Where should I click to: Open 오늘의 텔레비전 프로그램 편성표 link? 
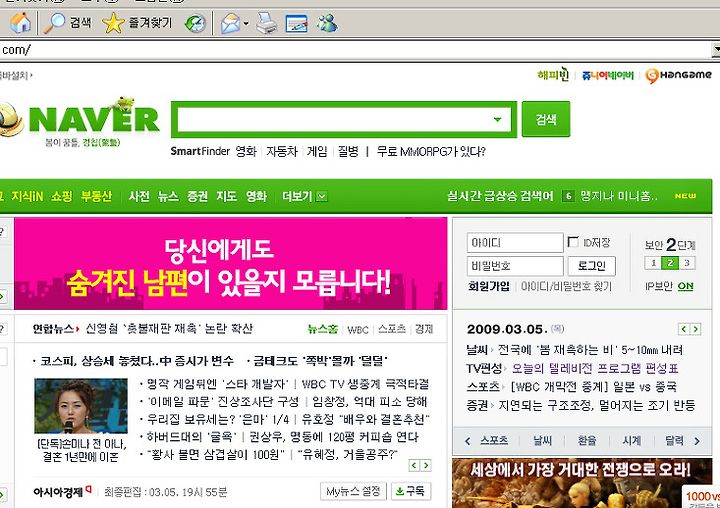click(x=595, y=368)
